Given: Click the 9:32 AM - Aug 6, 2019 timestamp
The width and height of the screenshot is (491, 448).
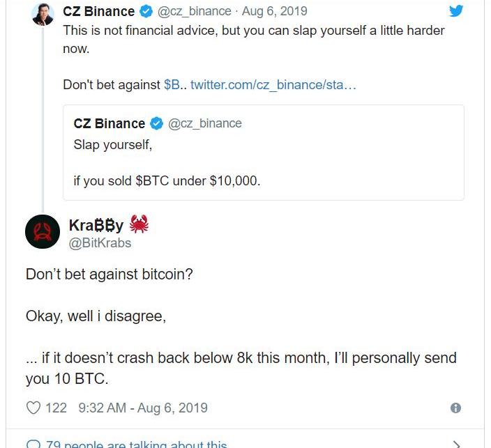Looking at the screenshot, I should [143, 408].
